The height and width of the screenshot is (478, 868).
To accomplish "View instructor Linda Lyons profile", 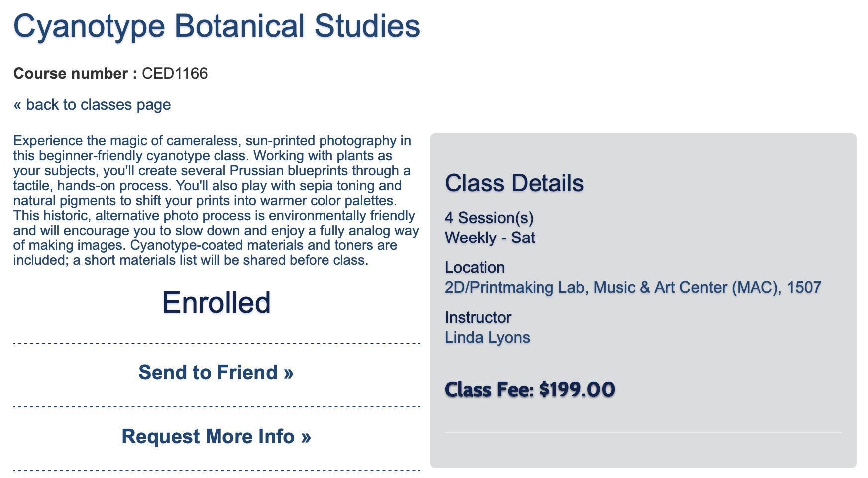I will 487,338.
